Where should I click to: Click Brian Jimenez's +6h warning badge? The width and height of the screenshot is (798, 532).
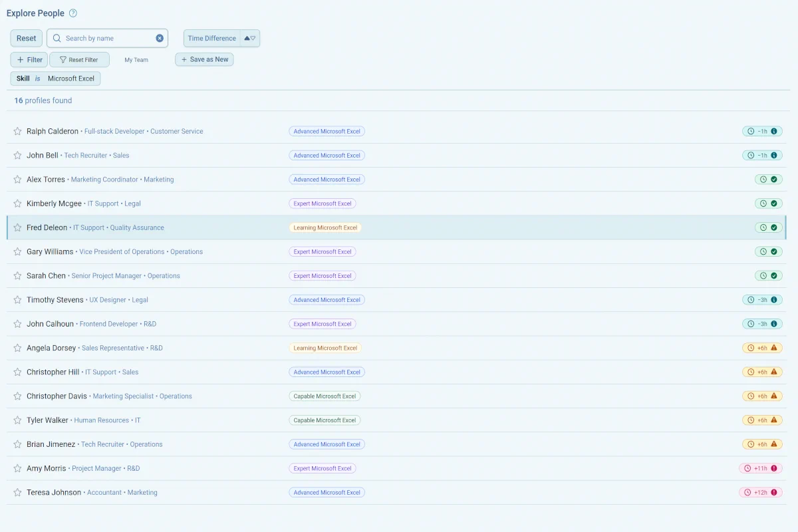pyautogui.click(x=762, y=444)
